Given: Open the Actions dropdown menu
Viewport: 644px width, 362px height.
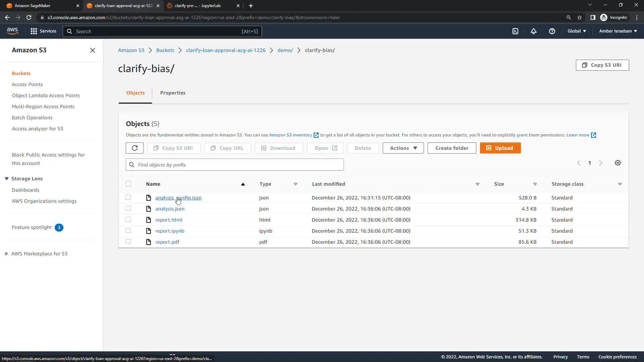Looking at the screenshot, I should pos(403,148).
